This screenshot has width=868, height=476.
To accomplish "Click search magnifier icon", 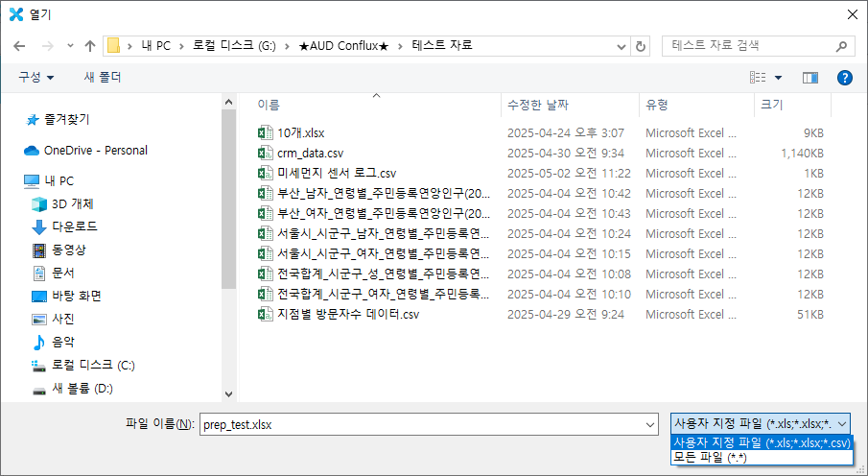I will [x=841, y=46].
